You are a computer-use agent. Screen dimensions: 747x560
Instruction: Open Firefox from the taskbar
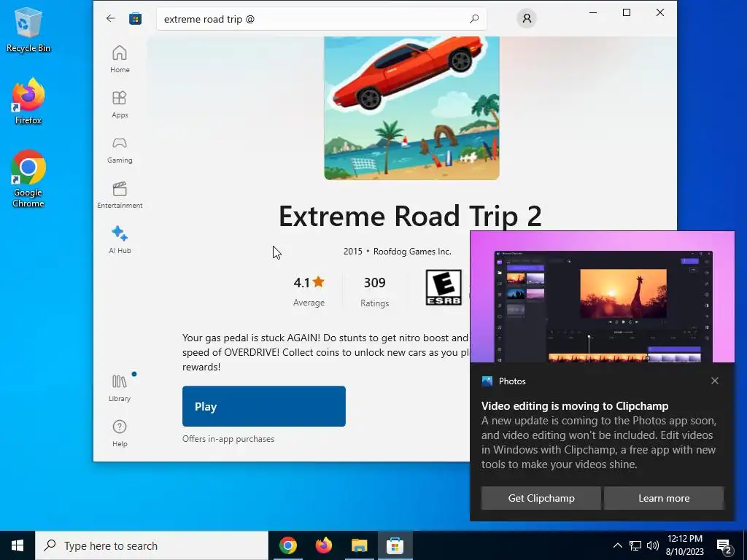tap(323, 545)
